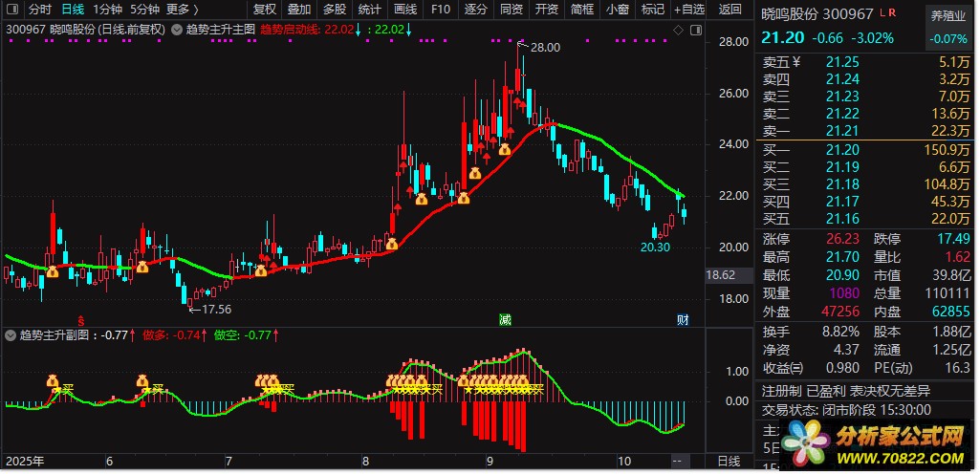Click the 开资 toolbar button
This screenshot has height=474, width=980.
(546, 10)
